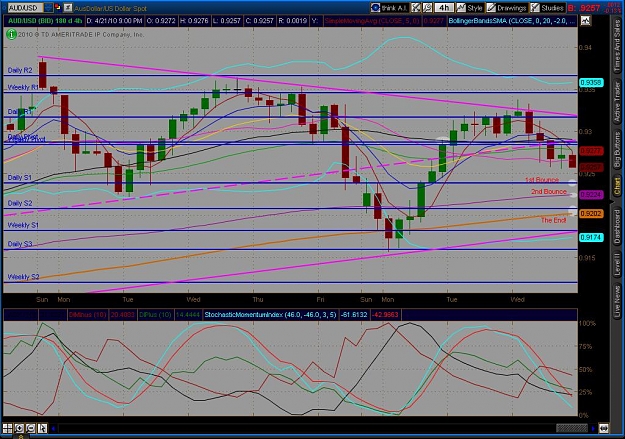Image resolution: width=625 pixels, height=439 pixels.
Task: Click the right scroll arrow on time axis
Action: 593,428
